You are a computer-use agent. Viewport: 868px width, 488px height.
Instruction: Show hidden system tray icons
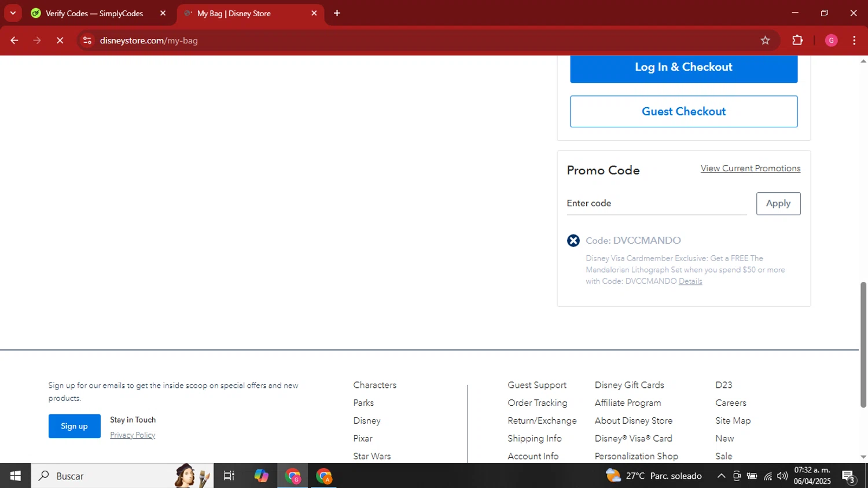tap(721, 476)
